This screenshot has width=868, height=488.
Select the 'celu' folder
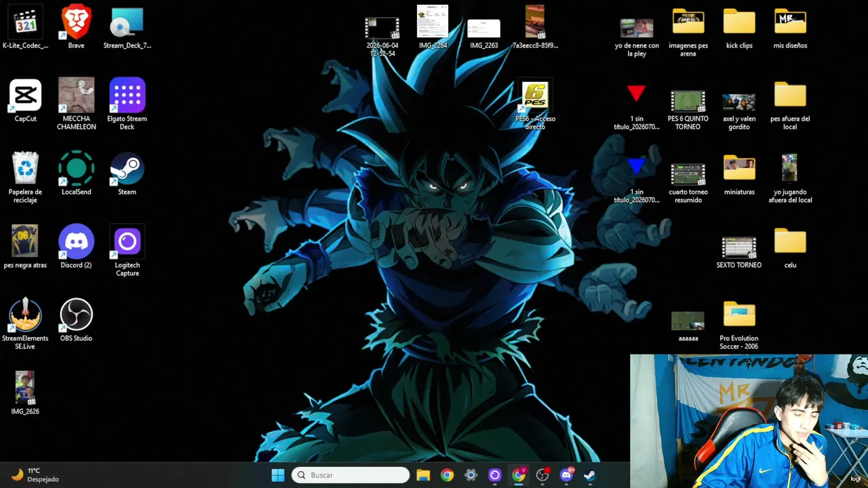790,248
